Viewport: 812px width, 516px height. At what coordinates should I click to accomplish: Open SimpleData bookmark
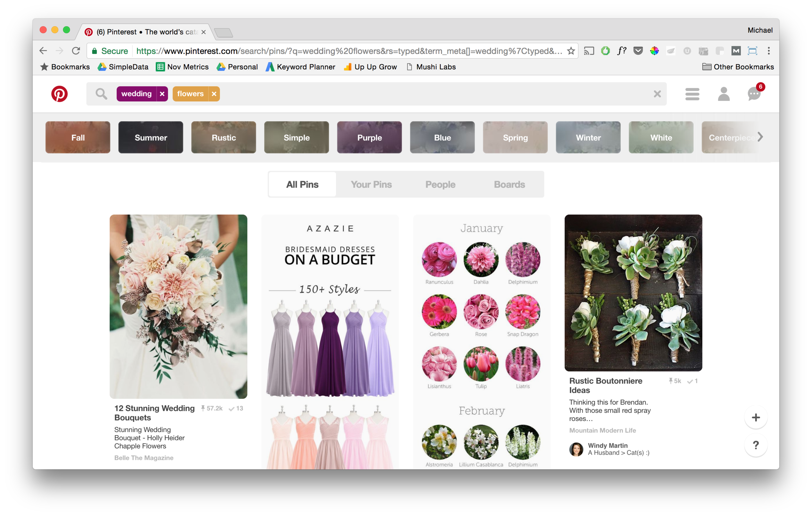pyautogui.click(x=123, y=67)
